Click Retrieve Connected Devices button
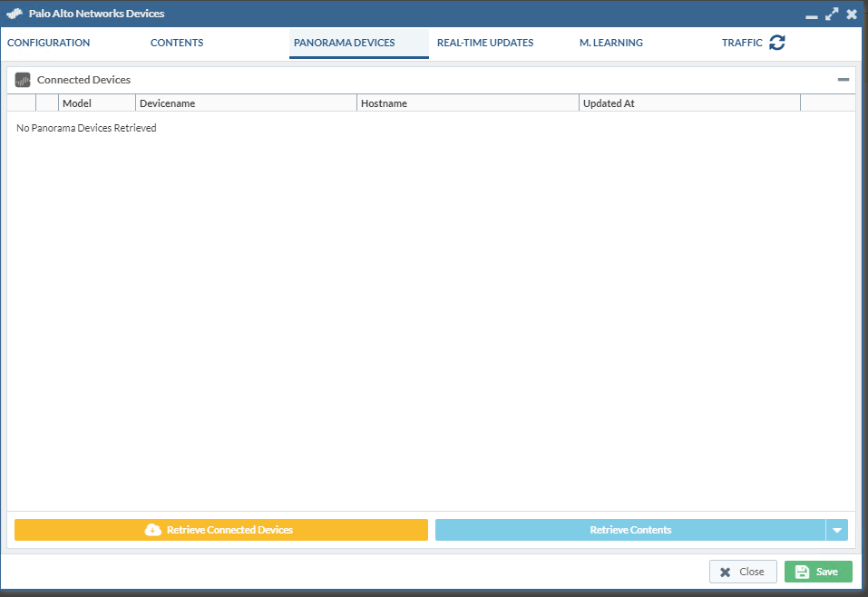The image size is (868, 597). pos(221,530)
